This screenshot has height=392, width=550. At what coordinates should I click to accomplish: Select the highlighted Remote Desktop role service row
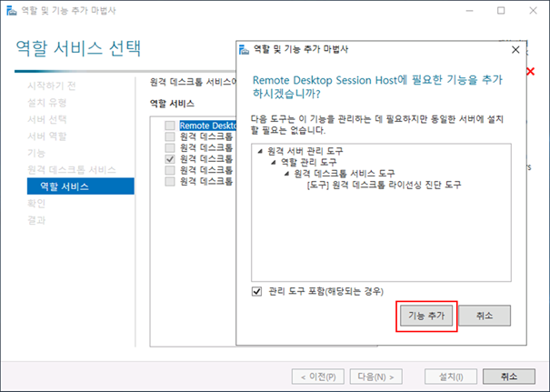(207, 126)
